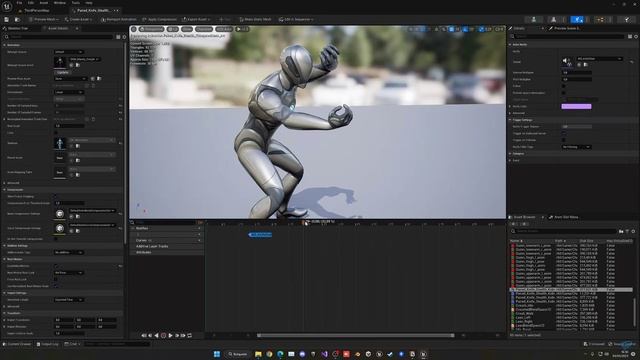Image resolution: width=640 pixels, height=360 pixels.
Task: Open the Edit menu
Action: point(31,2)
